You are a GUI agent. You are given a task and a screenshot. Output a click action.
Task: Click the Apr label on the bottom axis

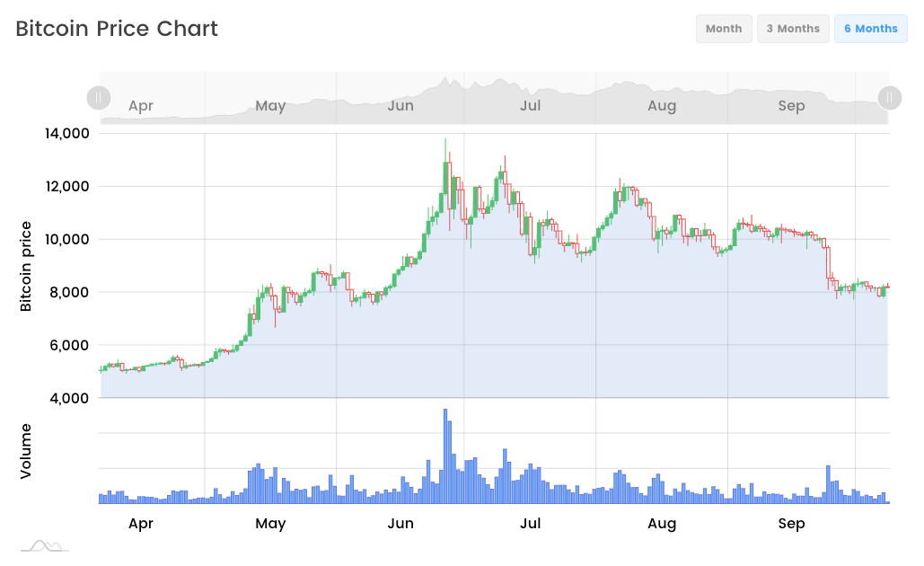(x=140, y=524)
